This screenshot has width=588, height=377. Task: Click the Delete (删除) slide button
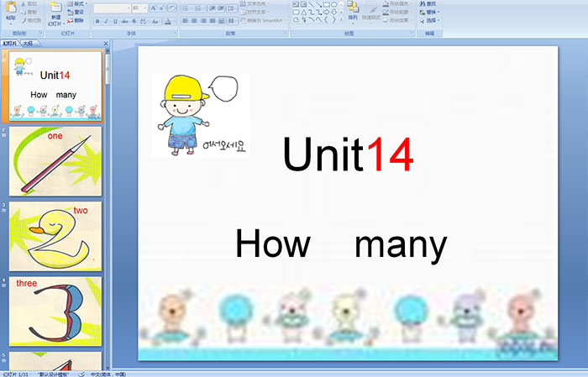click(x=76, y=20)
